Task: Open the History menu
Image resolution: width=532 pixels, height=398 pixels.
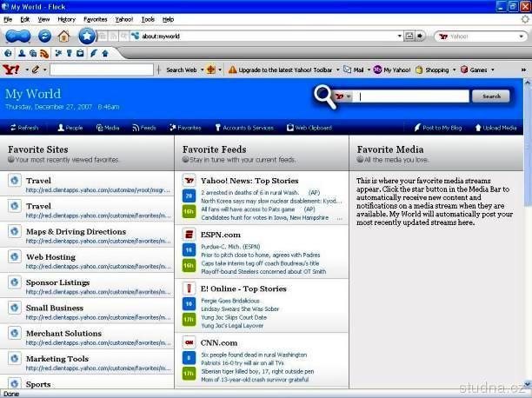Action: click(x=66, y=19)
